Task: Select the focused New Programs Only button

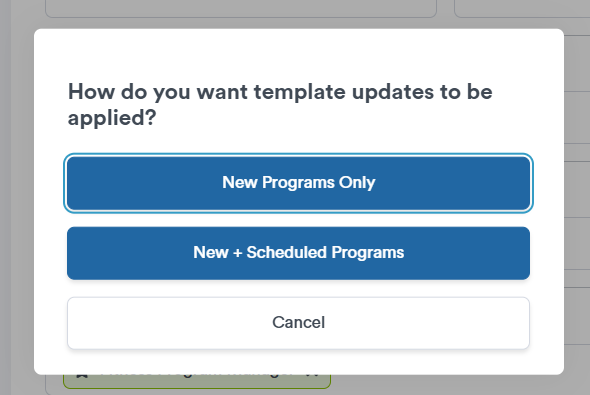Action: pyautogui.click(x=298, y=183)
